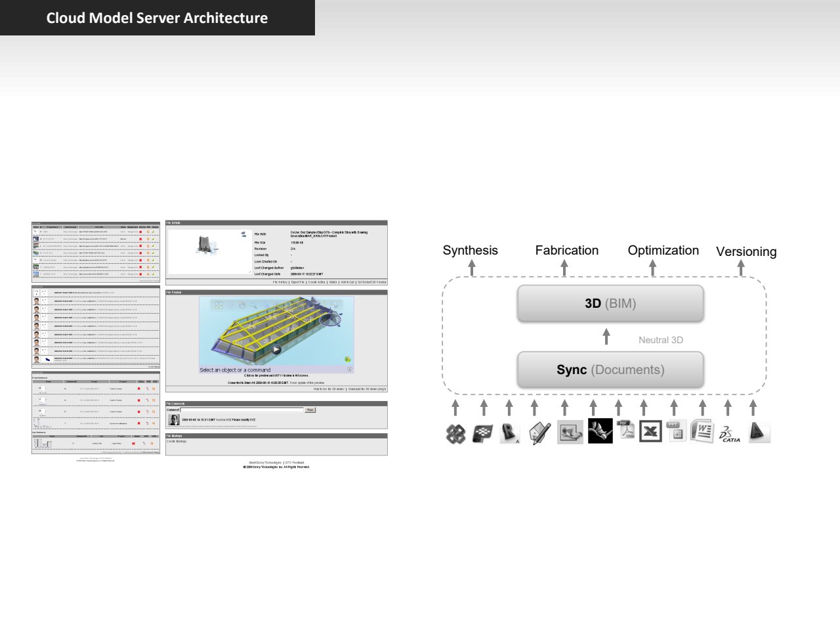Click the Post comment button
The height and width of the screenshot is (630, 840).
310,410
